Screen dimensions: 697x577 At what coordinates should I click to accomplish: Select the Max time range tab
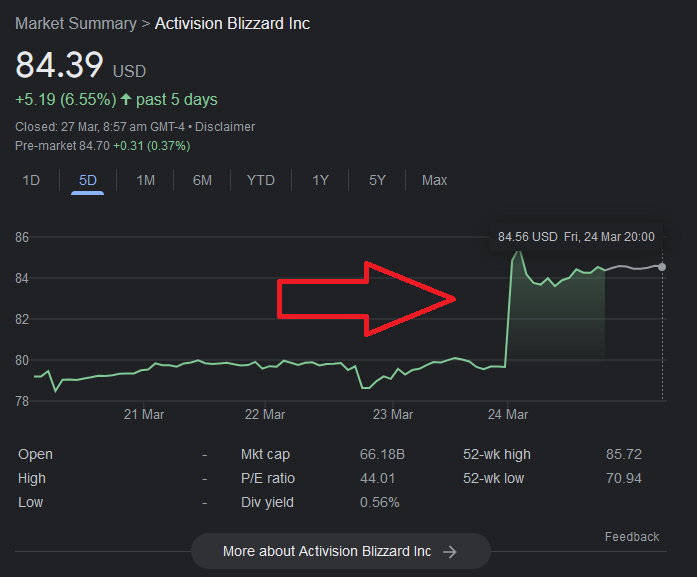(434, 180)
